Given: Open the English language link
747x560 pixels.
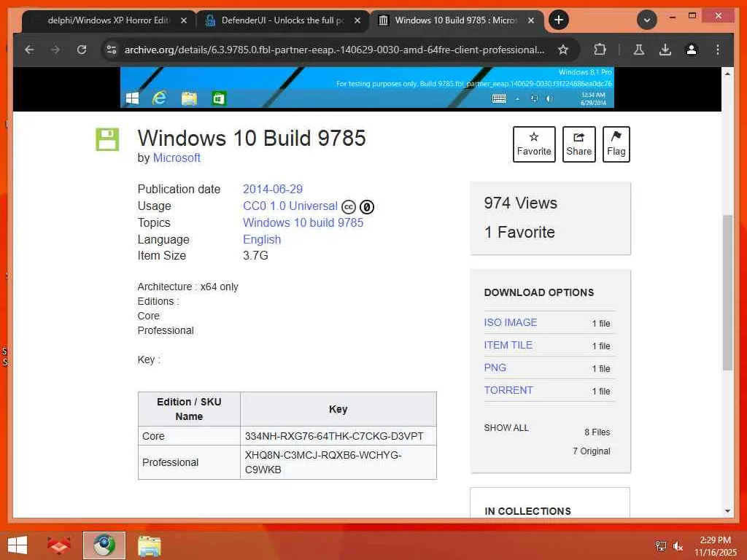Looking at the screenshot, I should pyautogui.click(x=262, y=239).
